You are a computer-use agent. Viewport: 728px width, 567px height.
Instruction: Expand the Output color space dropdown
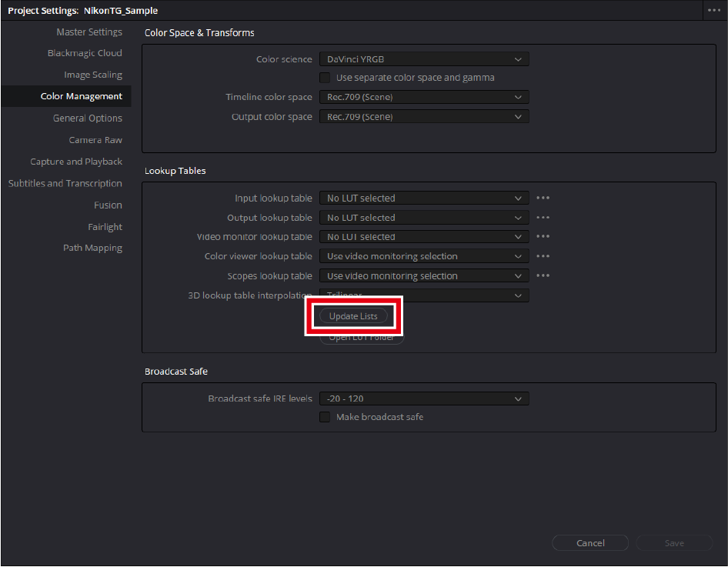pyautogui.click(x=423, y=117)
